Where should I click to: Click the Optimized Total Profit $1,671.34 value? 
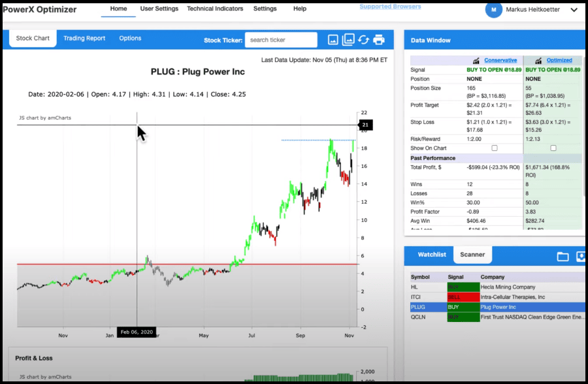click(x=547, y=171)
